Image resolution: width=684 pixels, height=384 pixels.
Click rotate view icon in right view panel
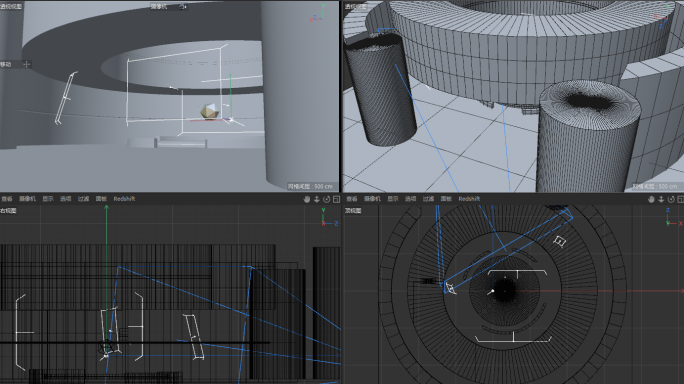click(x=326, y=199)
